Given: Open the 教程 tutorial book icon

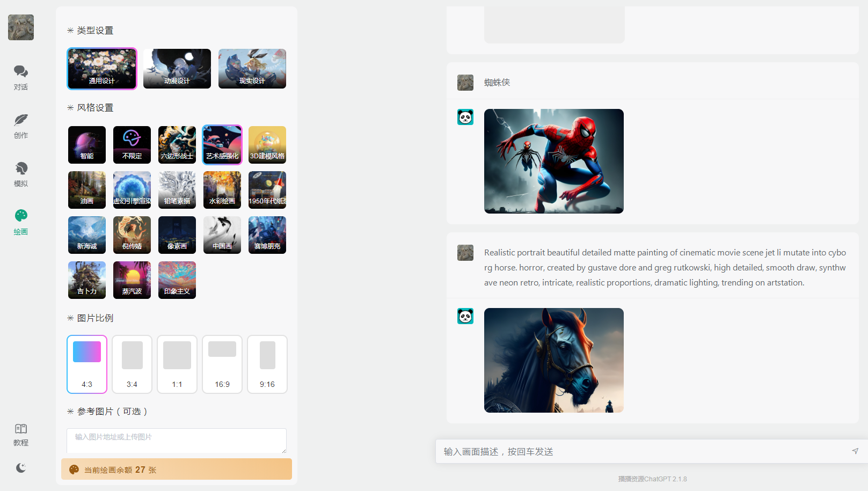Looking at the screenshot, I should click(21, 435).
